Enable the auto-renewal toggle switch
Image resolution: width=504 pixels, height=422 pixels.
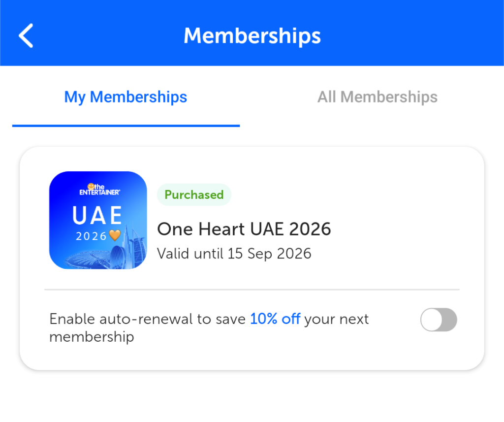[x=438, y=320]
